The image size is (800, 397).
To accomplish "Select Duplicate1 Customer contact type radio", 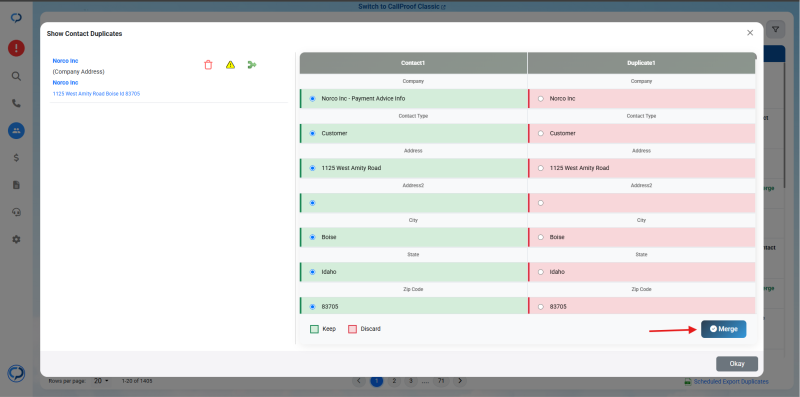I will coord(541,133).
